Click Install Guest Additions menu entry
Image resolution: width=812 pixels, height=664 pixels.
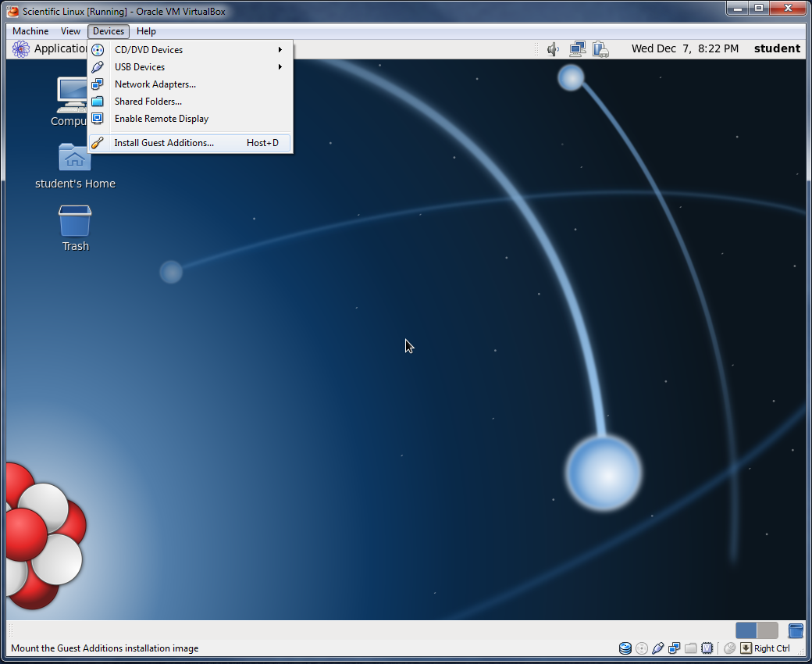(x=190, y=143)
